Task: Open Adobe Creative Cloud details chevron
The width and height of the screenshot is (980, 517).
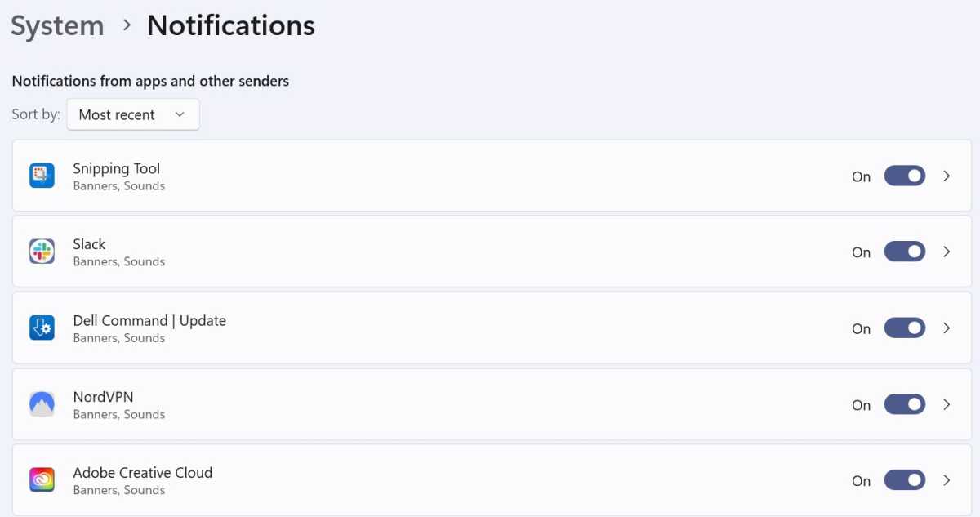Action: point(947,480)
